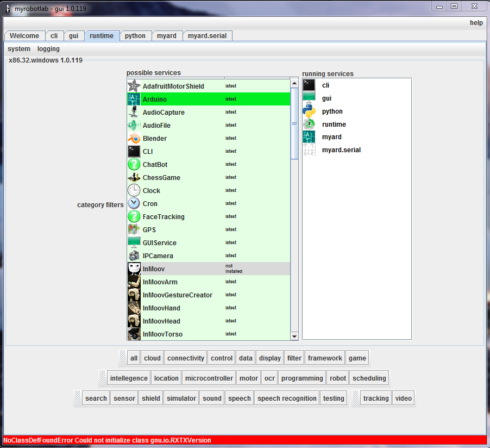Click the GPS map icon
490x448 pixels.
click(134, 229)
